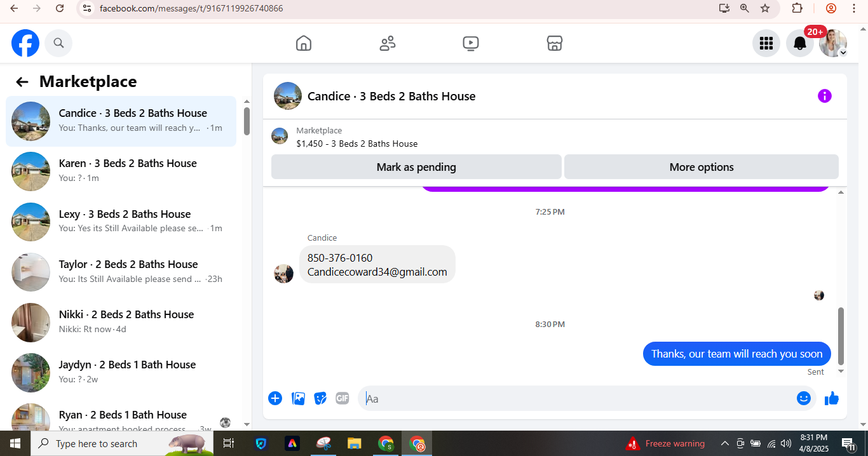
Task: Open Taylor 2 Beds 2 Baths conversation
Action: [121, 272]
